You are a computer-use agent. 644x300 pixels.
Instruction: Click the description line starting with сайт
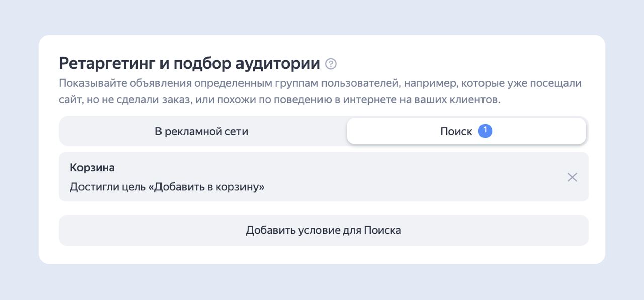point(280,100)
